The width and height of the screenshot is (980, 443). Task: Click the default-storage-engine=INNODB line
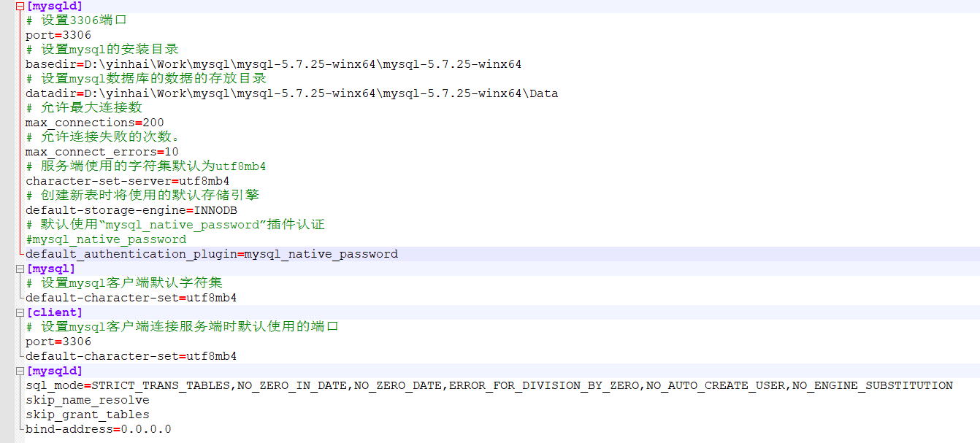[131, 210]
